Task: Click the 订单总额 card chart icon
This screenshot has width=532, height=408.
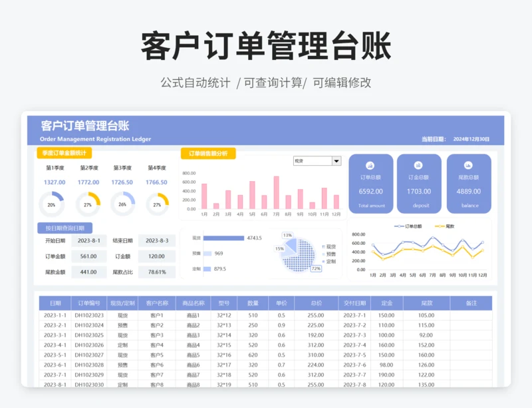Action: point(370,166)
